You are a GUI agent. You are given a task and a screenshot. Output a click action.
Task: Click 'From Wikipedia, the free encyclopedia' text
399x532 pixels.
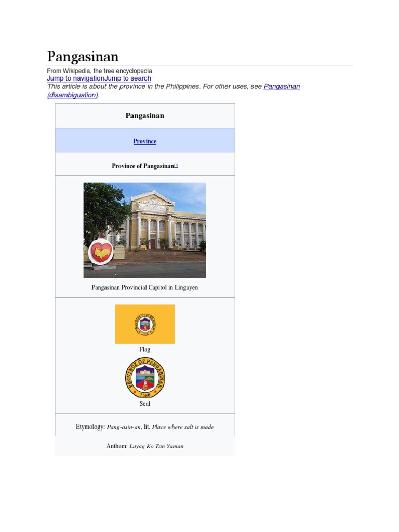coord(99,71)
